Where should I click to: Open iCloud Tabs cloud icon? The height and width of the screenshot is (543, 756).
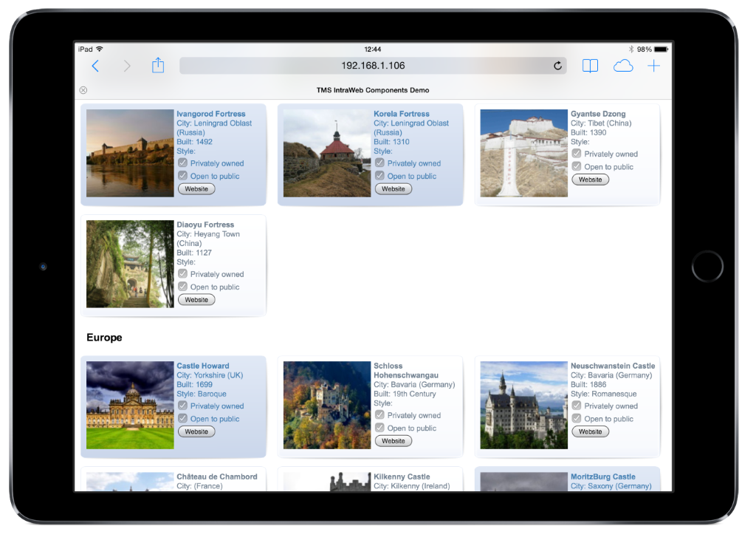(x=623, y=66)
